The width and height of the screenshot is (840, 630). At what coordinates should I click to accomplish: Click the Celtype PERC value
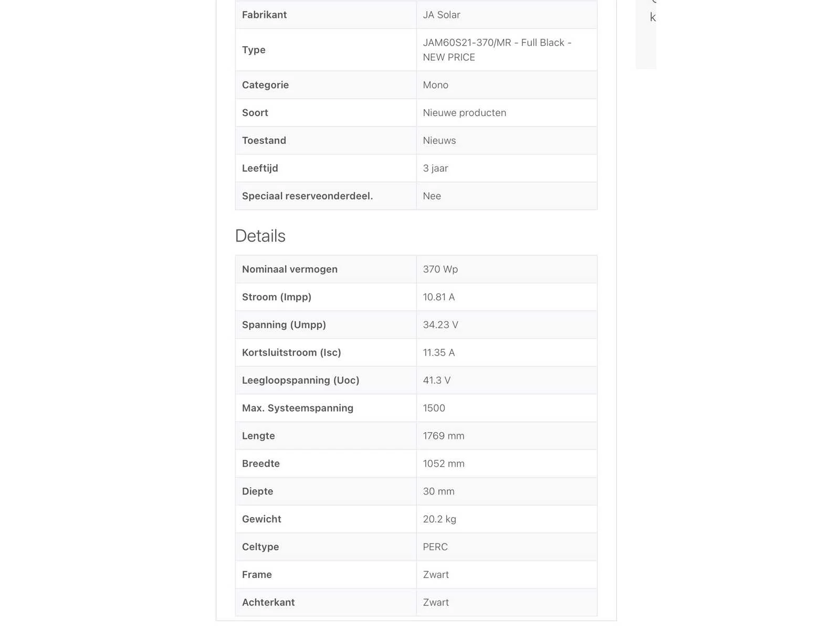pyautogui.click(x=435, y=547)
